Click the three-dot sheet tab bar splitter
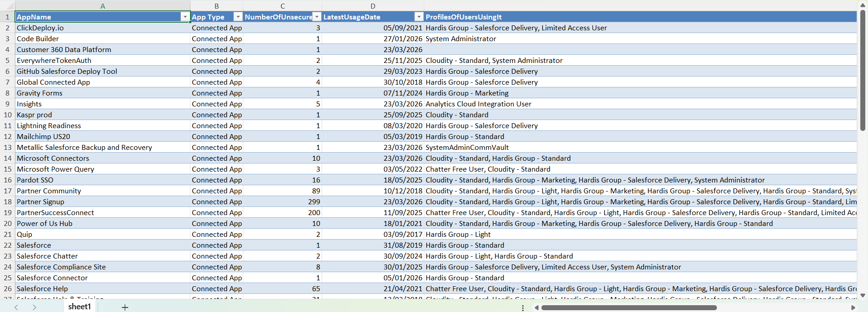The height and width of the screenshot is (312, 868). coord(523,308)
